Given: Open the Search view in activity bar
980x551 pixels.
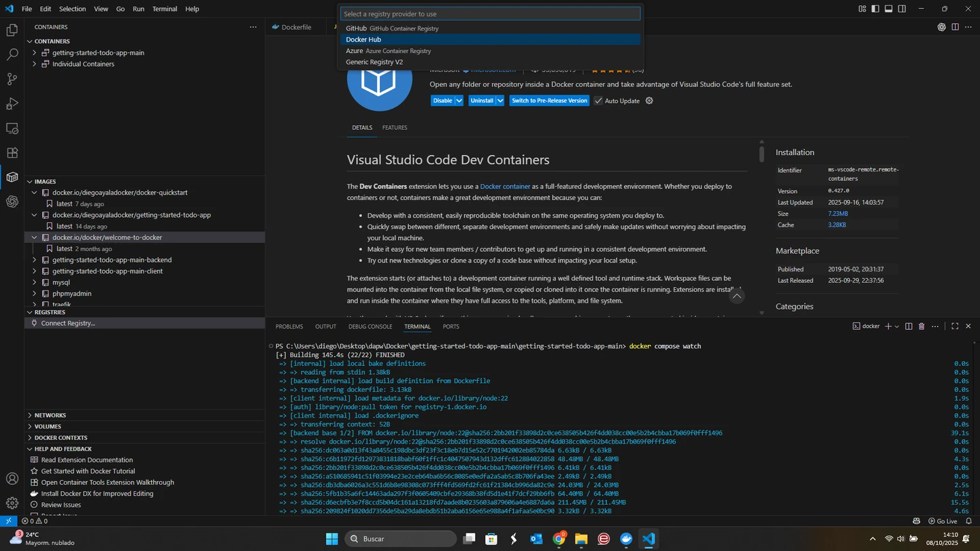Looking at the screenshot, I should coord(12,54).
